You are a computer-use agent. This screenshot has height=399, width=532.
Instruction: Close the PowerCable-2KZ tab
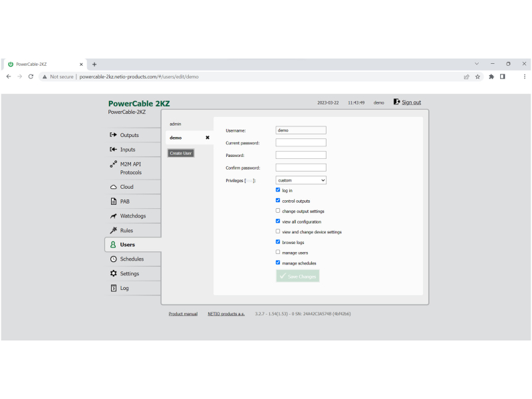pos(81,64)
